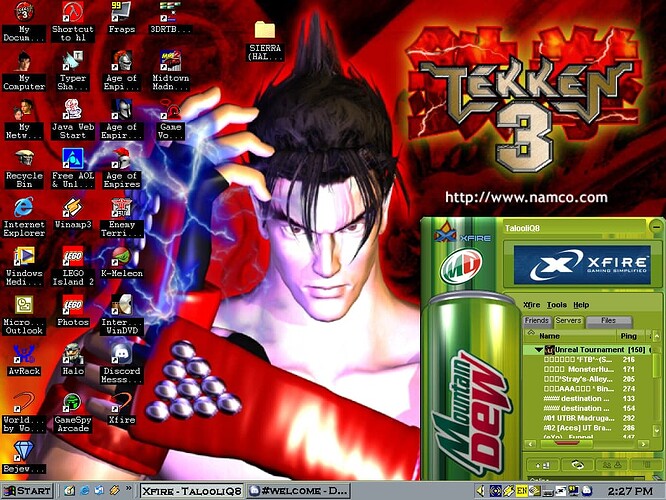
Task: Switch to #welcome - D... taskbar button
Action: coord(299,491)
